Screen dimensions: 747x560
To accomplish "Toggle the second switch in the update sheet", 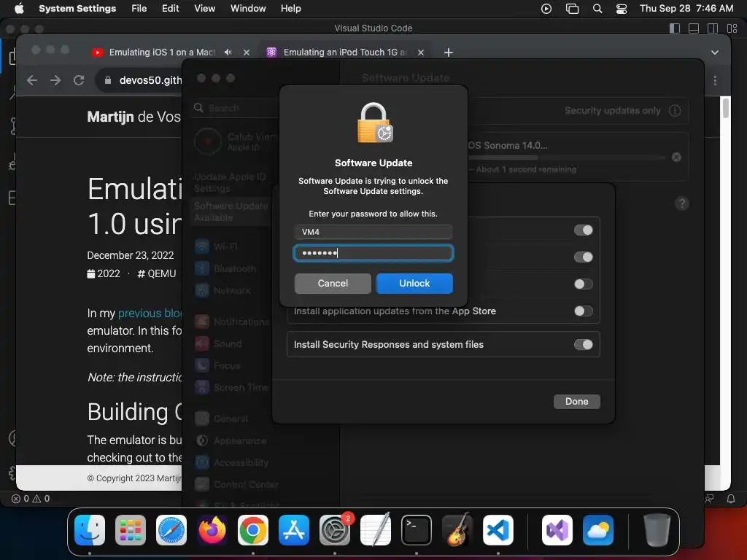I will click(x=583, y=257).
